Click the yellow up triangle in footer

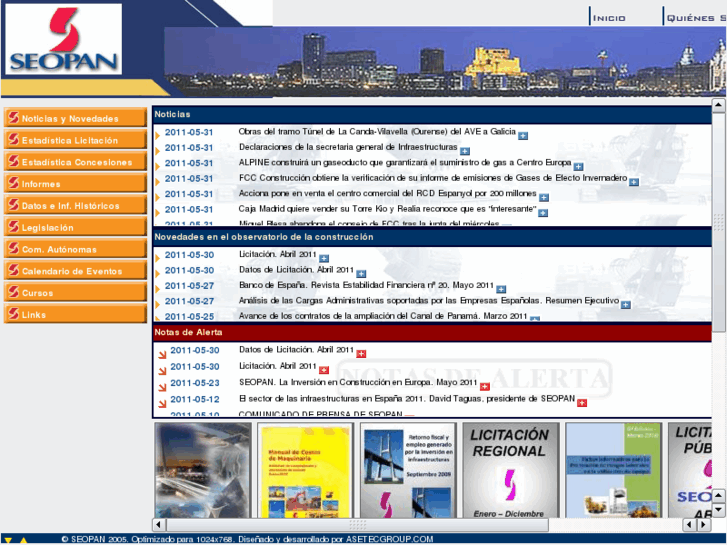(x=23, y=540)
